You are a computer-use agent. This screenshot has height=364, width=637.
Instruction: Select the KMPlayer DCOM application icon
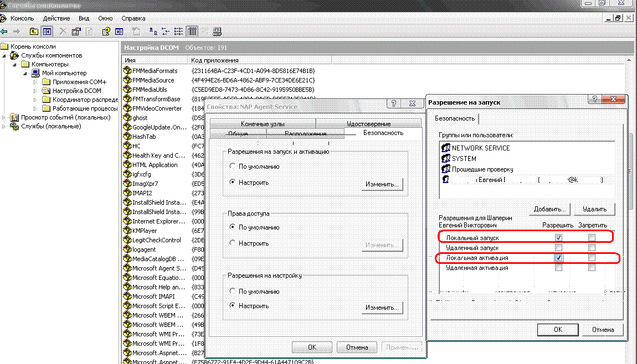(127, 231)
